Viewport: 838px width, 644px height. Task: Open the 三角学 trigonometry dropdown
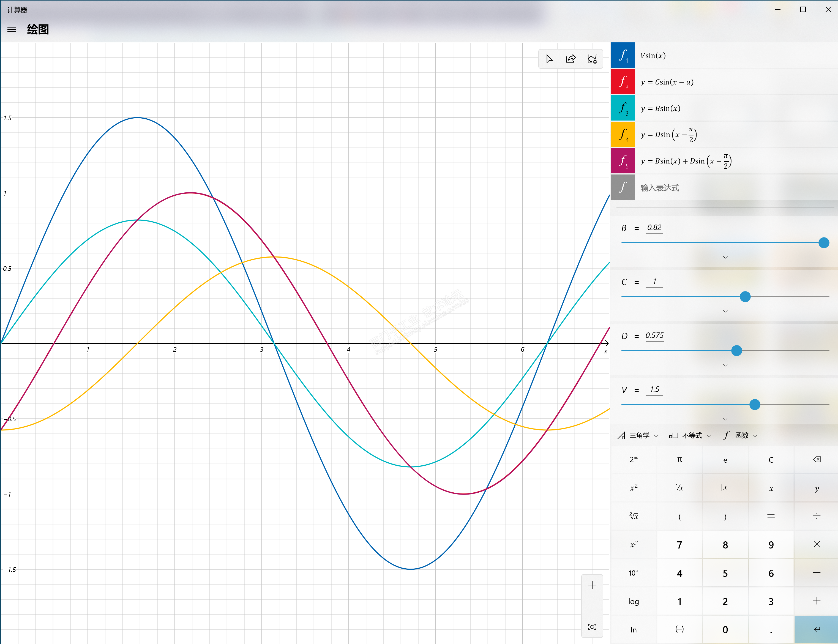pos(638,435)
